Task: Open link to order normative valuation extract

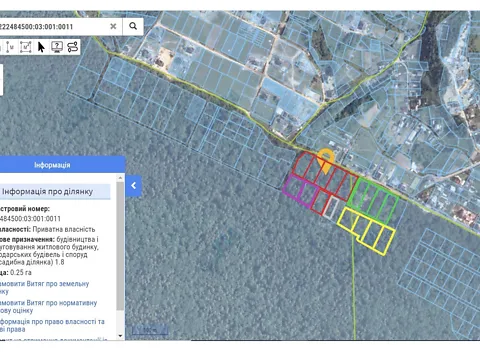Action: (48, 306)
